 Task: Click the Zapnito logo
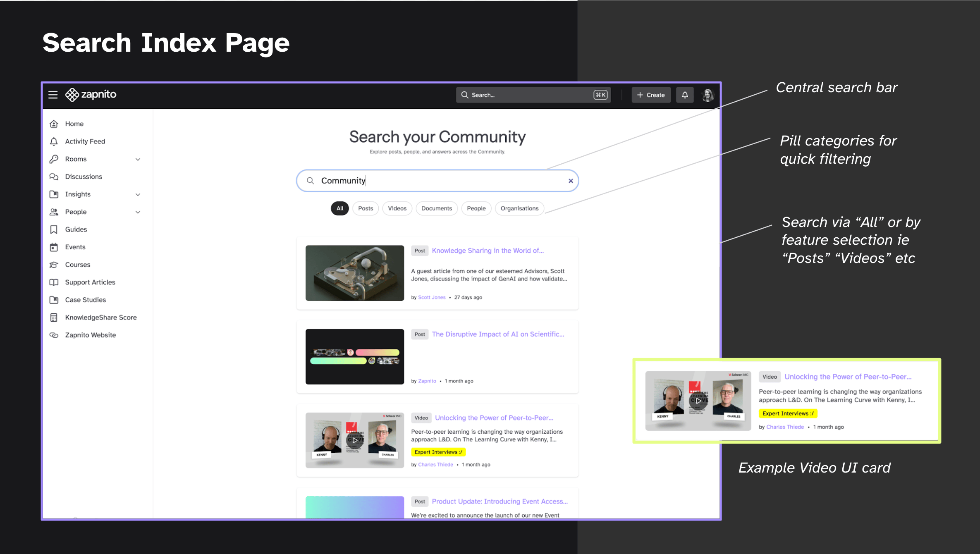pyautogui.click(x=91, y=95)
